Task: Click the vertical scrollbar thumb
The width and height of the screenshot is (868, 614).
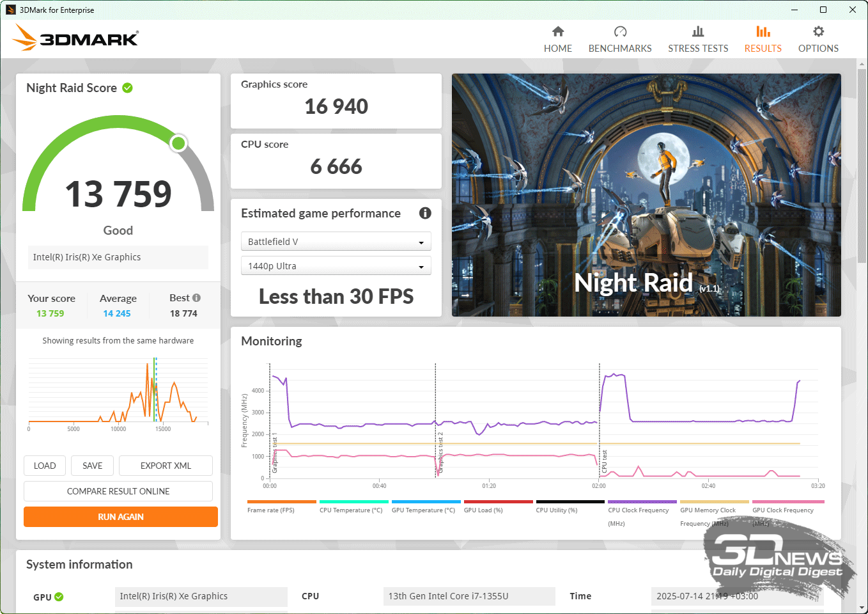Action: click(x=862, y=165)
